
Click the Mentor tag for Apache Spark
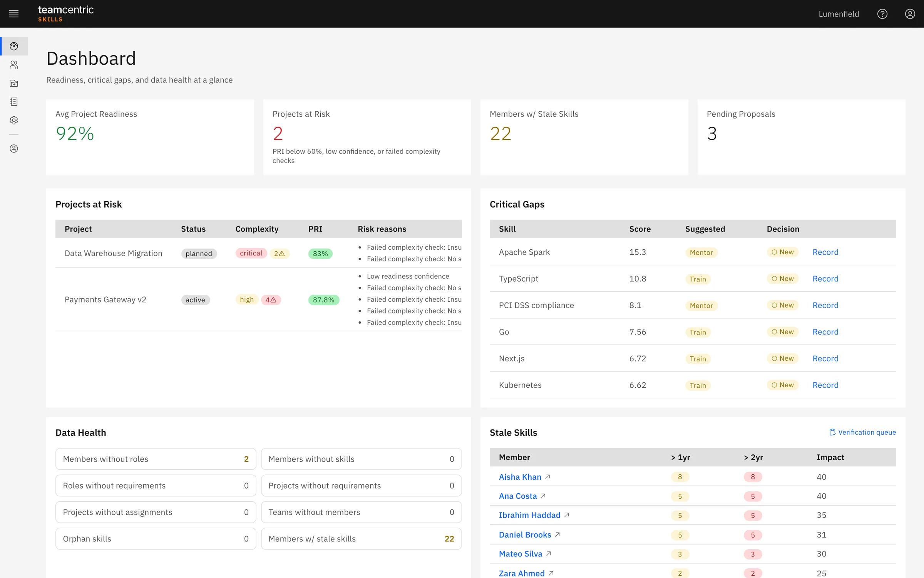(x=701, y=252)
